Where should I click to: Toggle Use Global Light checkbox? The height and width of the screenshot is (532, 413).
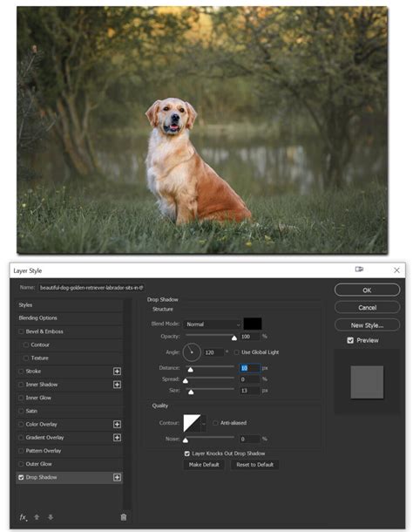click(x=236, y=352)
